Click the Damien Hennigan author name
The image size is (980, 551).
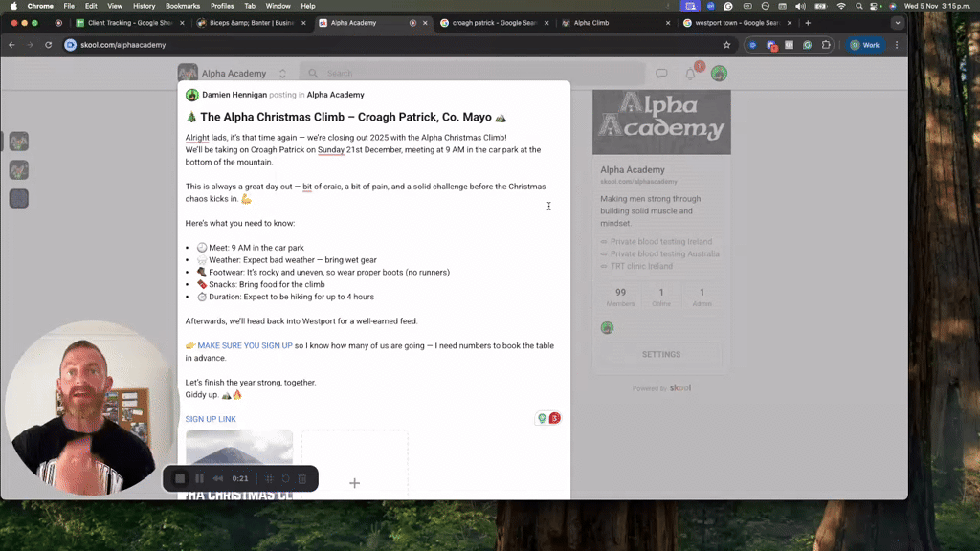click(234, 95)
